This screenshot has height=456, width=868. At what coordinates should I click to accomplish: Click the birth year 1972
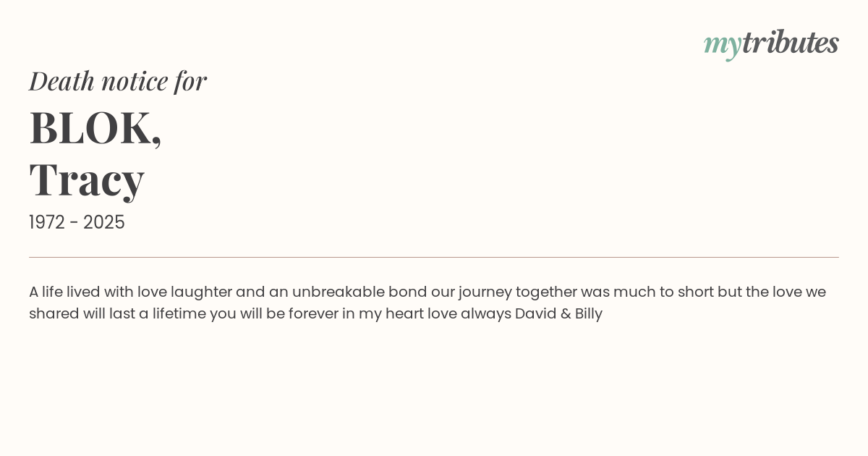coord(47,222)
